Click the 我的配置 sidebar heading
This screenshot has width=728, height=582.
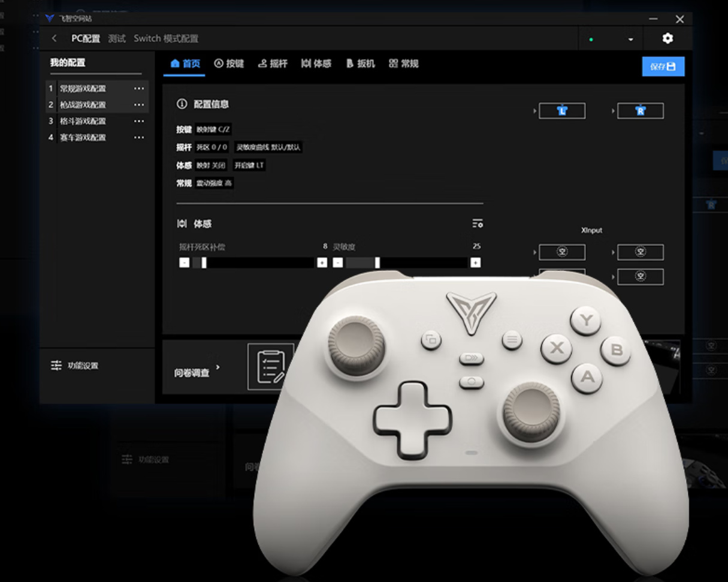pyautogui.click(x=68, y=62)
